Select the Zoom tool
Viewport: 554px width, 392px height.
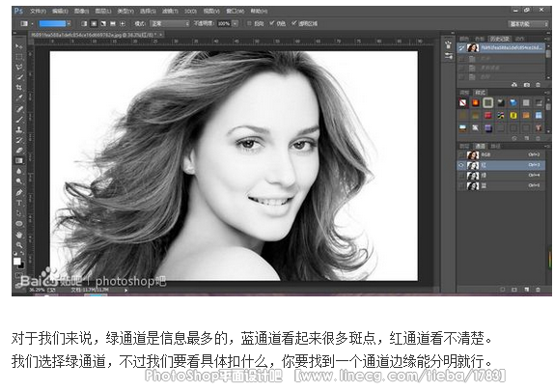(18, 245)
